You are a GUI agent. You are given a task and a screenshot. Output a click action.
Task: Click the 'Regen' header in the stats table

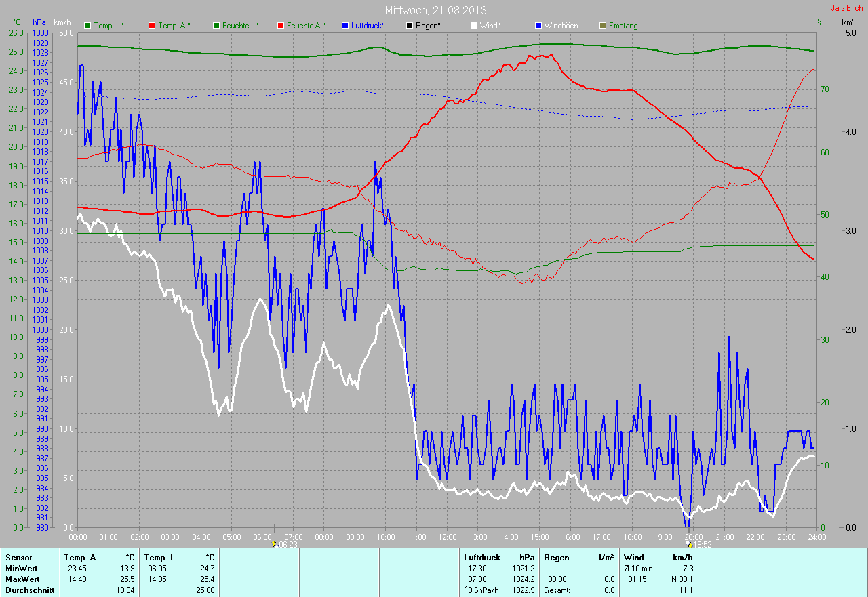point(556,558)
